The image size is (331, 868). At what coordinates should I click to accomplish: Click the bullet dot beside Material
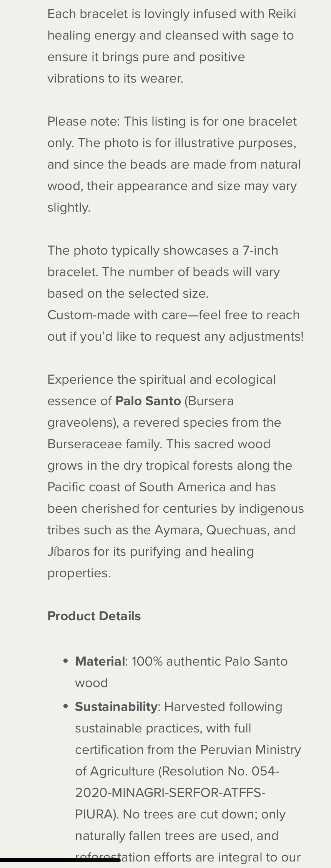point(66,661)
